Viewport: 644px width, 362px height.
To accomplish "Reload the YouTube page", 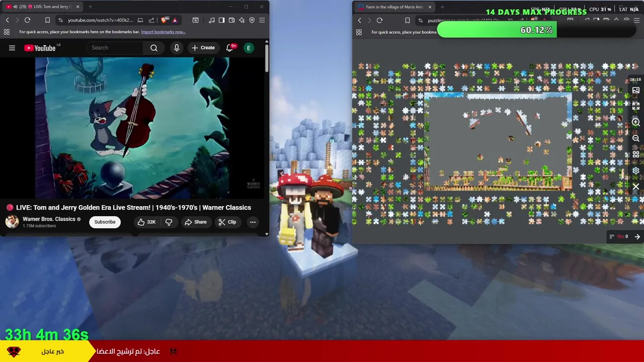I will pyautogui.click(x=28, y=20).
